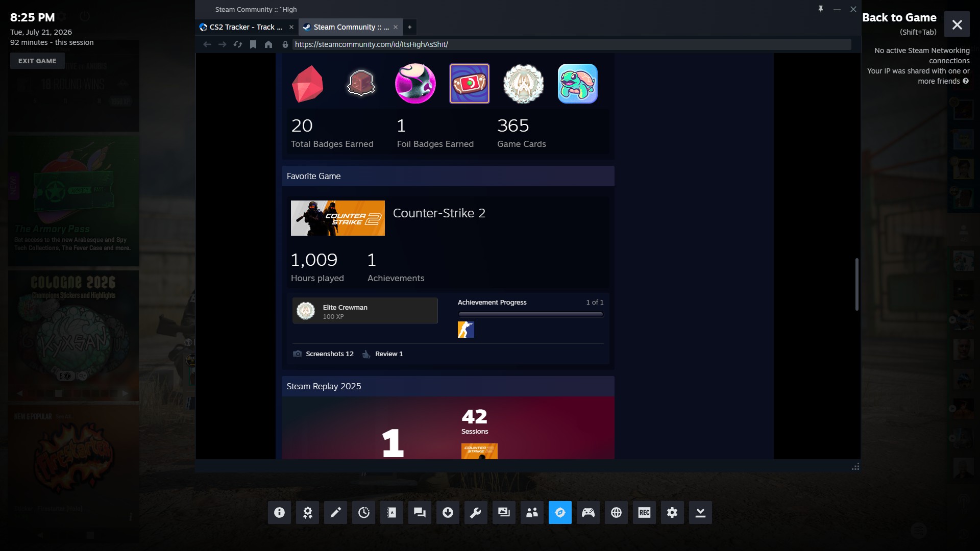Go back in the overlay browser
This screenshot has height=551, width=980.
pyautogui.click(x=207, y=44)
